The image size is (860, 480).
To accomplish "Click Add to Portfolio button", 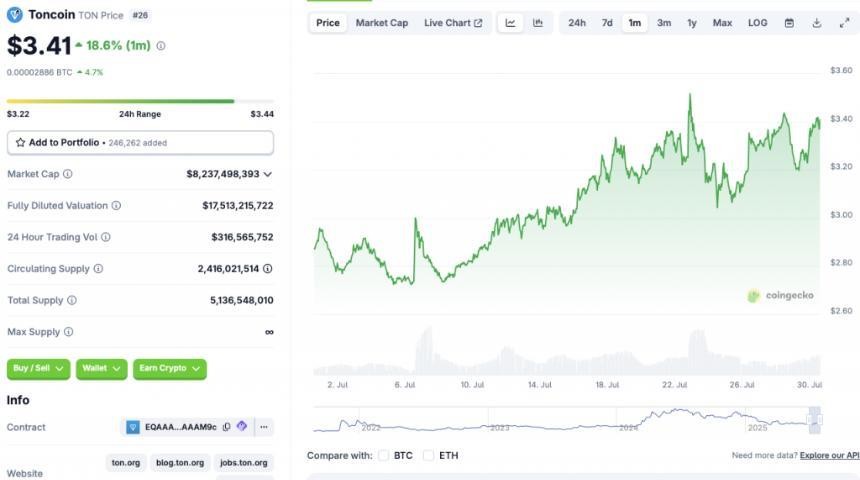I will [140, 143].
